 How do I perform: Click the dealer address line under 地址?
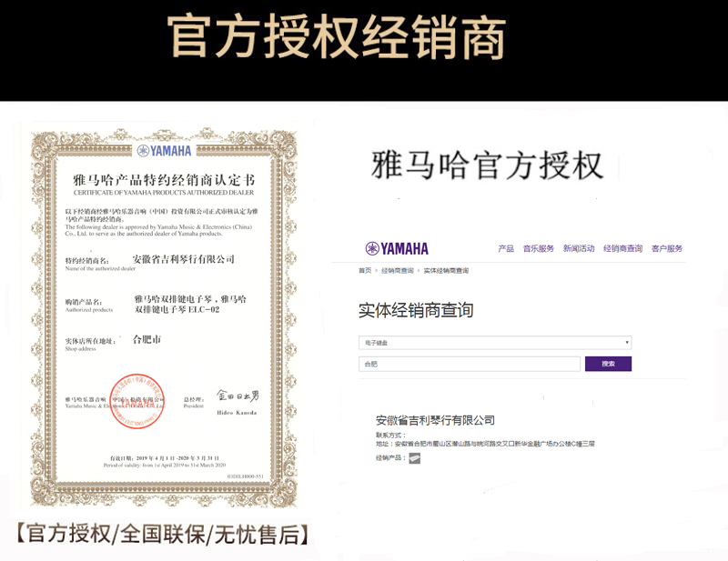click(x=485, y=444)
